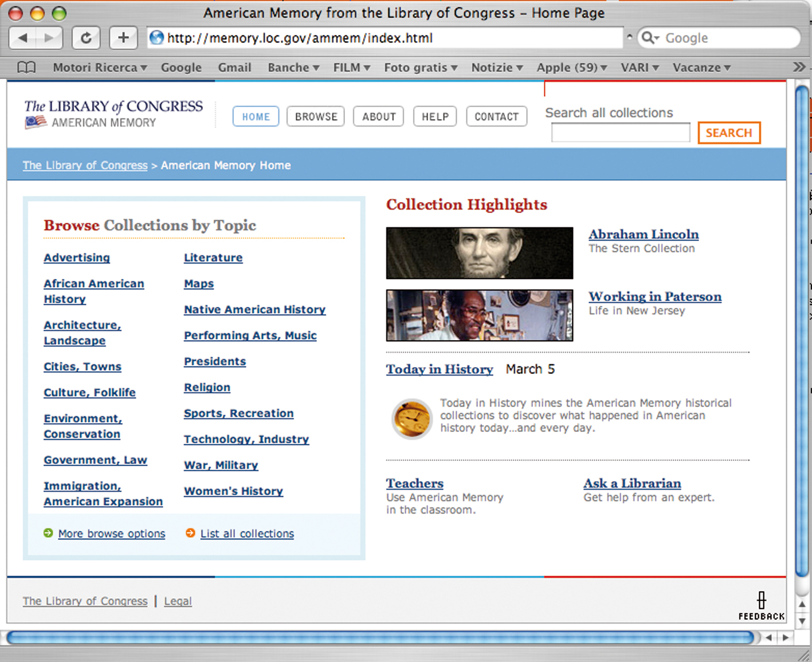
Task: Click the globe site icon in address bar
Action: (156, 38)
